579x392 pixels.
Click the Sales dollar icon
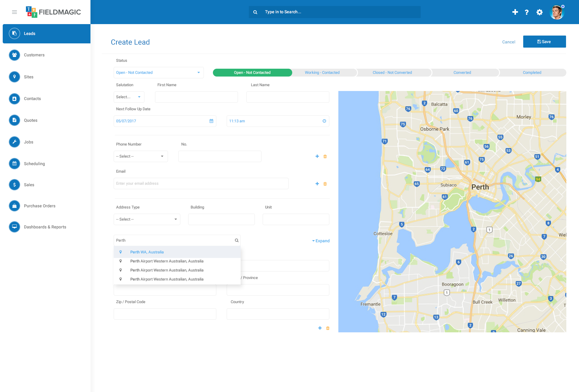[14, 185]
